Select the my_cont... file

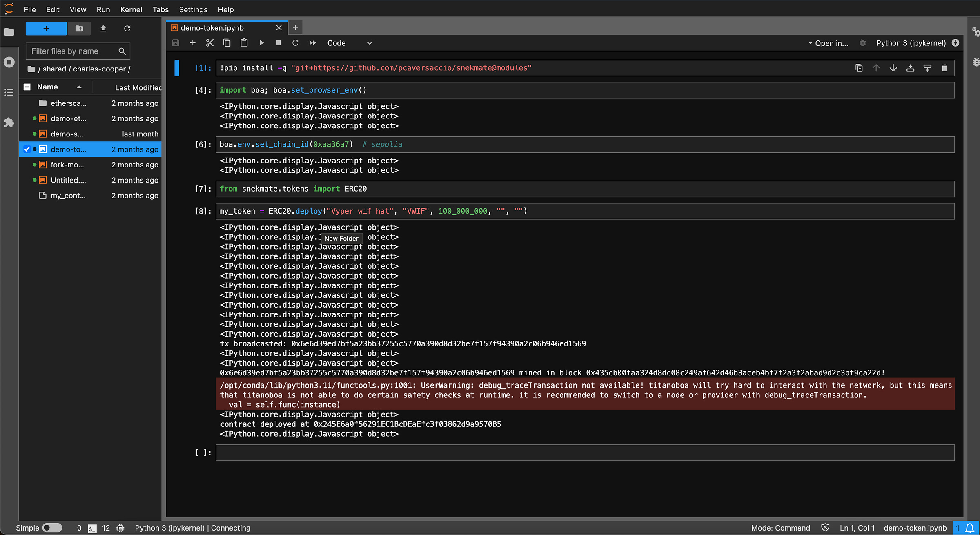tap(91, 196)
